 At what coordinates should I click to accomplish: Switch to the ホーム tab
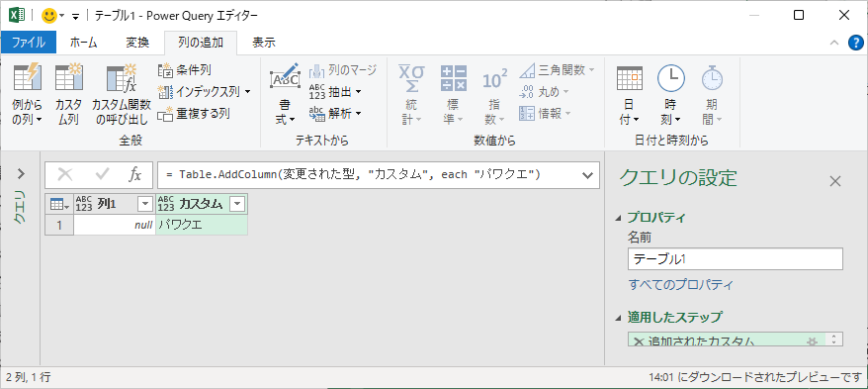(x=84, y=43)
